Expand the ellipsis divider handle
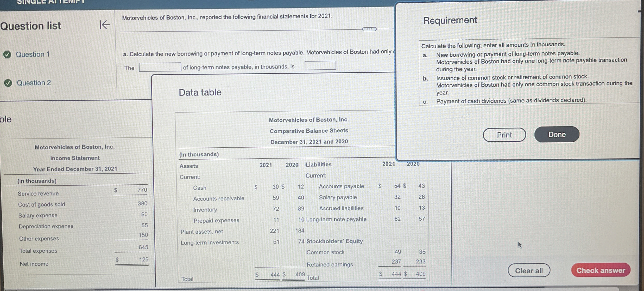This screenshot has height=291, width=644. pos(369,29)
